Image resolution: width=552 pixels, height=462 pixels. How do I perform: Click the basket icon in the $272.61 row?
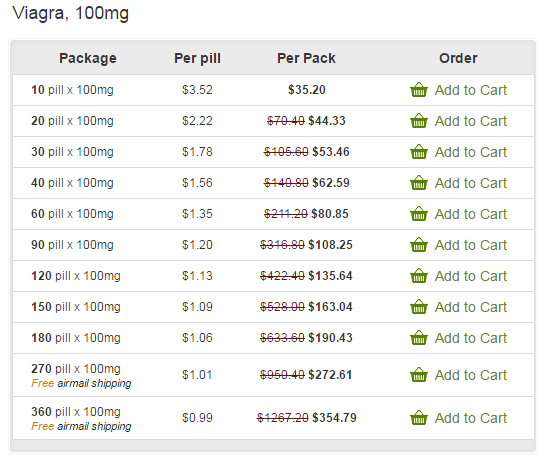(419, 375)
